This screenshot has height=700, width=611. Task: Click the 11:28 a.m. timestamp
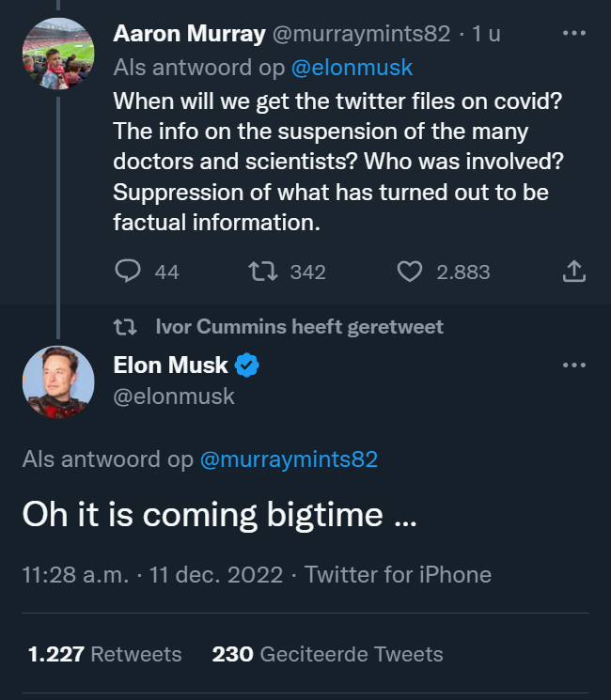click(75, 574)
